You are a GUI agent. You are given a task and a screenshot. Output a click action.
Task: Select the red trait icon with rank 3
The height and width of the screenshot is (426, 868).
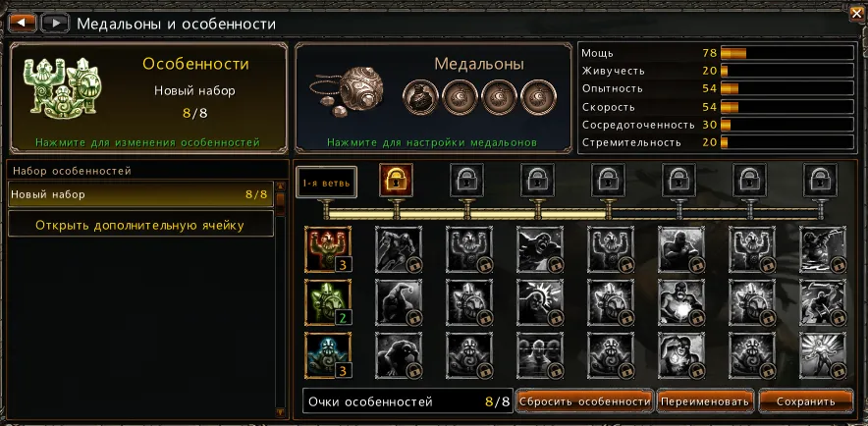(328, 249)
